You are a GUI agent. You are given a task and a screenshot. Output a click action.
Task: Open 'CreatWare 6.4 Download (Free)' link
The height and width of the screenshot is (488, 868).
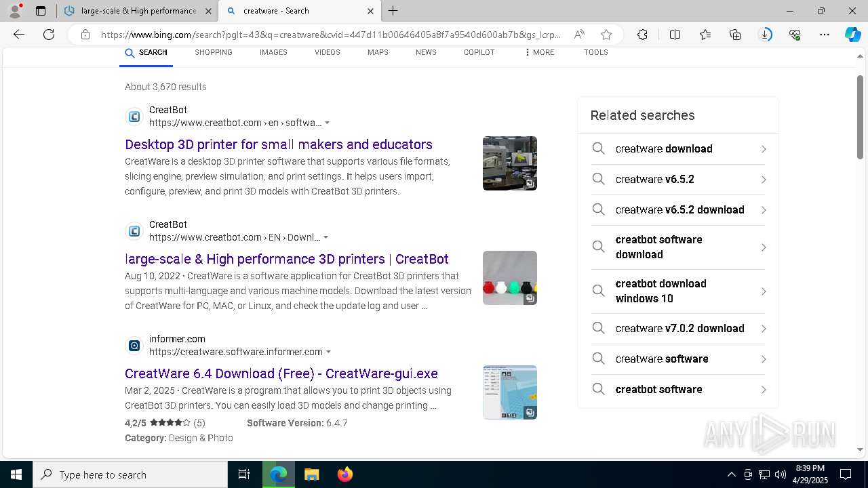pos(281,373)
